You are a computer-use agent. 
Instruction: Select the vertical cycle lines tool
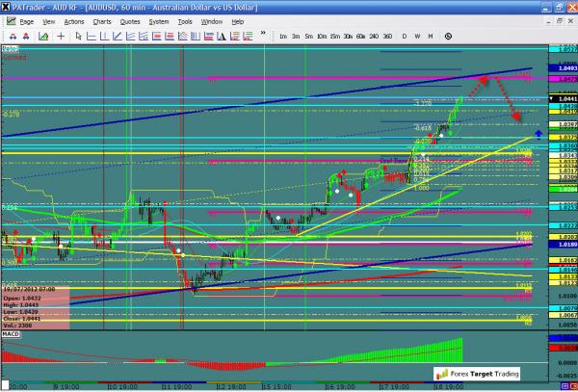tap(196, 36)
